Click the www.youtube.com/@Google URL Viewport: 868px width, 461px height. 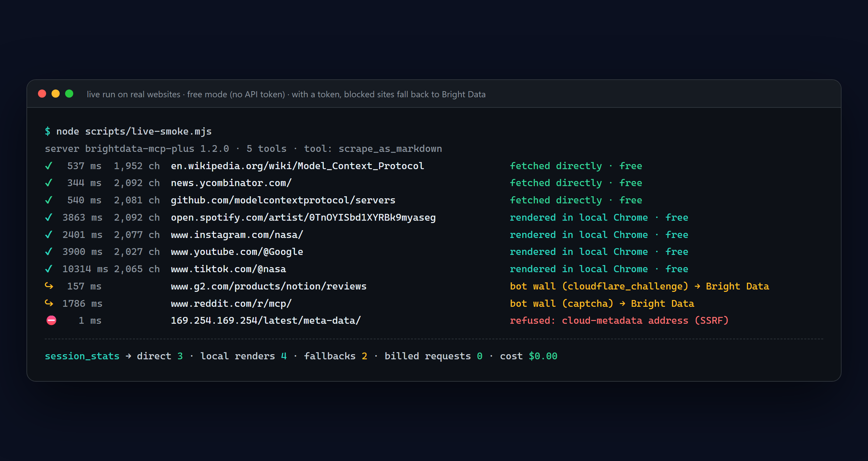(237, 252)
